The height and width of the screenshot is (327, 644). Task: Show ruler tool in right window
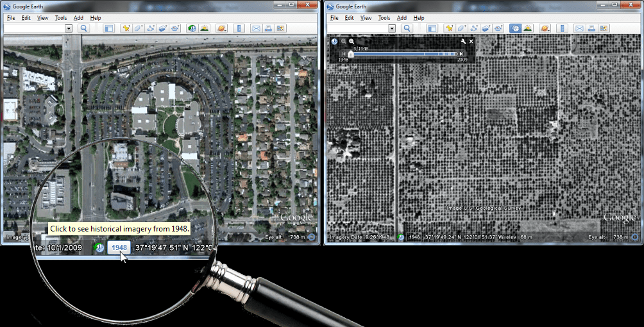pyautogui.click(x=562, y=28)
